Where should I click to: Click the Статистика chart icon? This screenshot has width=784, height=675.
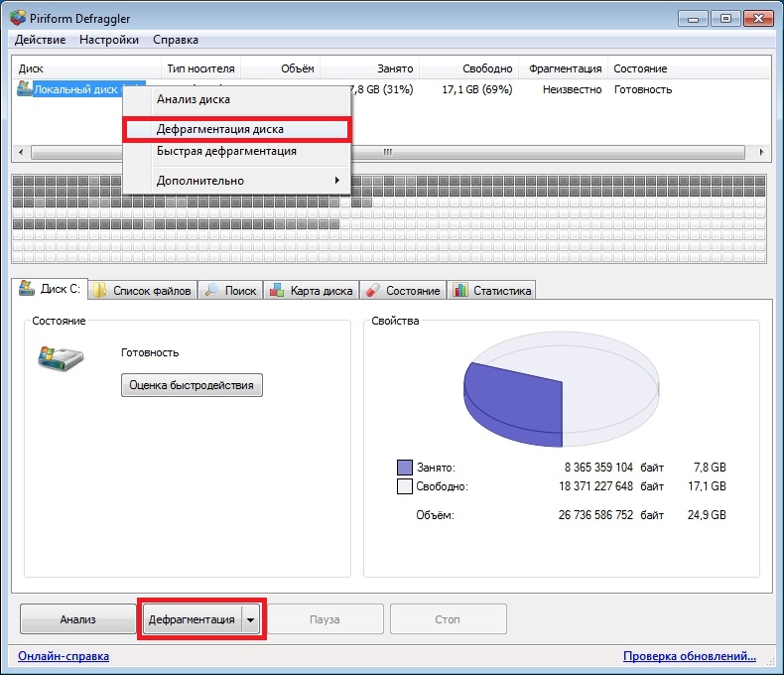click(460, 291)
